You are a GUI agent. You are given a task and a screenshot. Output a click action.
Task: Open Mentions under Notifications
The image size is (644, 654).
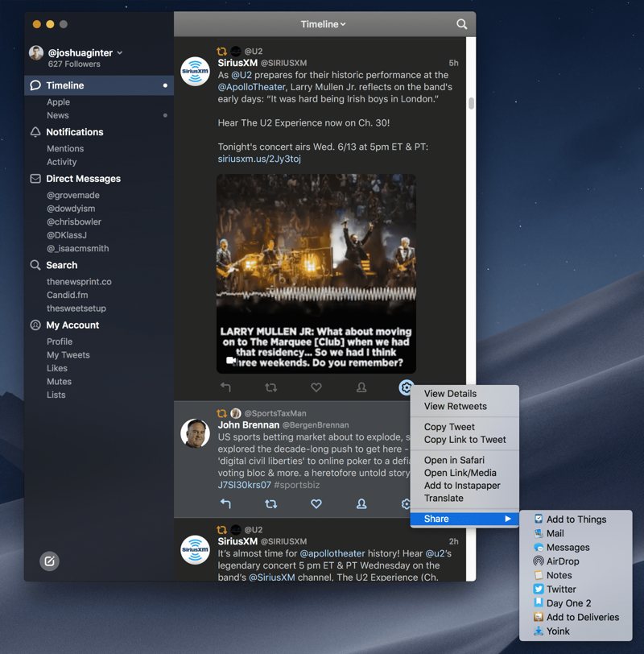click(65, 149)
